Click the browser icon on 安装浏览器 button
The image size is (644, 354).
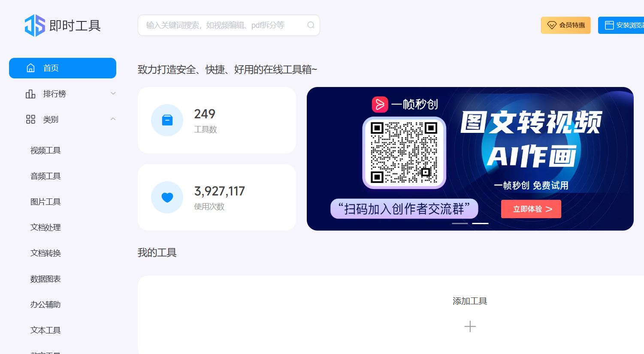pyautogui.click(x=609, y=25)
